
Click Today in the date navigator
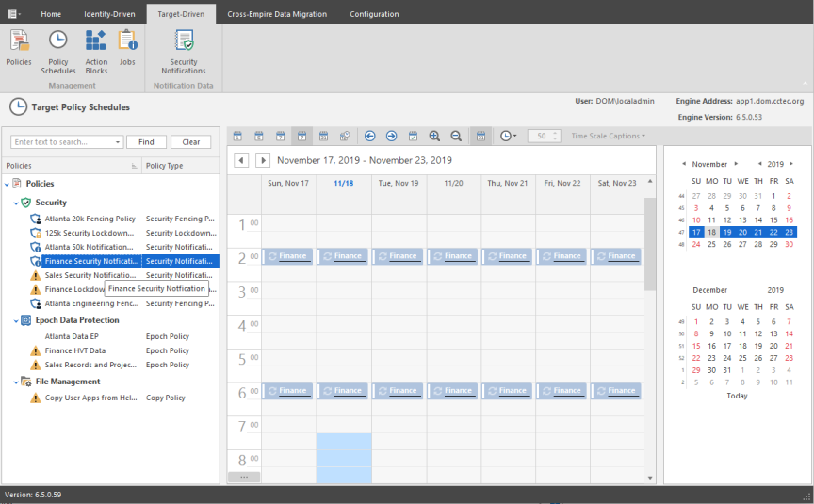(x=737, y=396)
